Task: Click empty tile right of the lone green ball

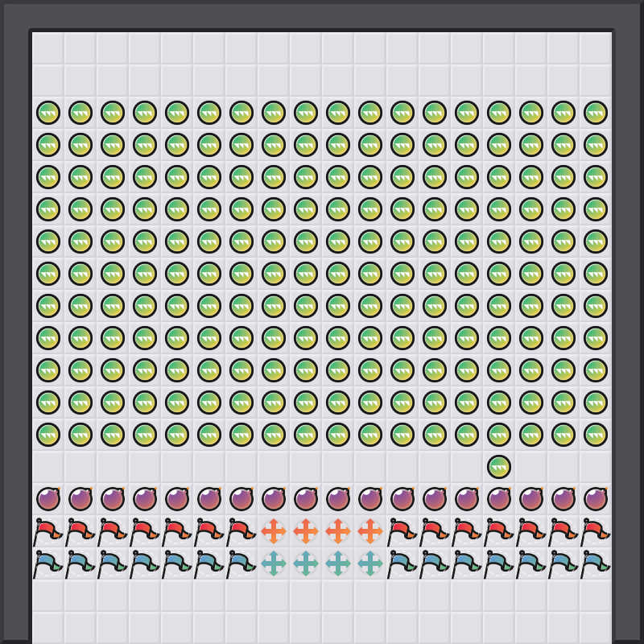Action: [531, 467]
